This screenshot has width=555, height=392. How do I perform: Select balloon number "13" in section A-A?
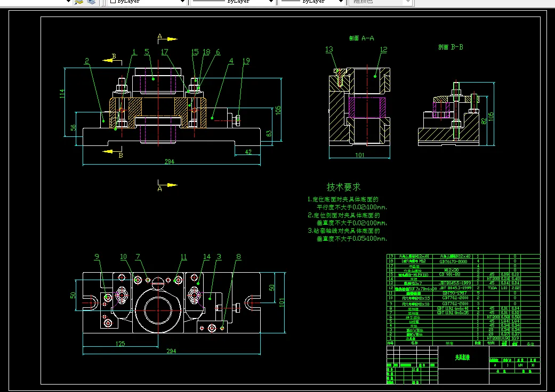329,50
